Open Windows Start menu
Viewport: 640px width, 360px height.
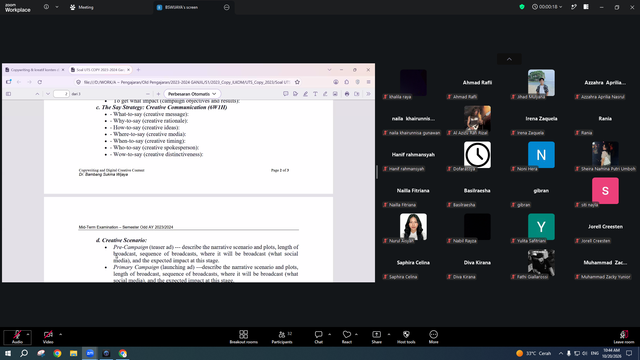(8, 353)
